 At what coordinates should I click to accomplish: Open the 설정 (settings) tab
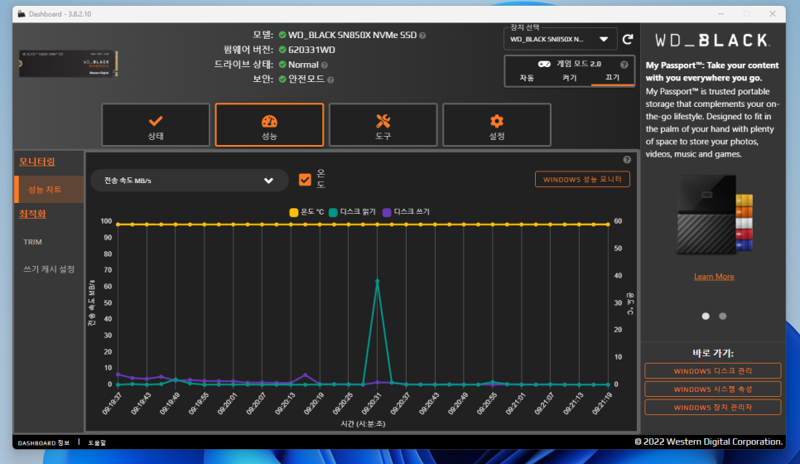coord(497,125)
